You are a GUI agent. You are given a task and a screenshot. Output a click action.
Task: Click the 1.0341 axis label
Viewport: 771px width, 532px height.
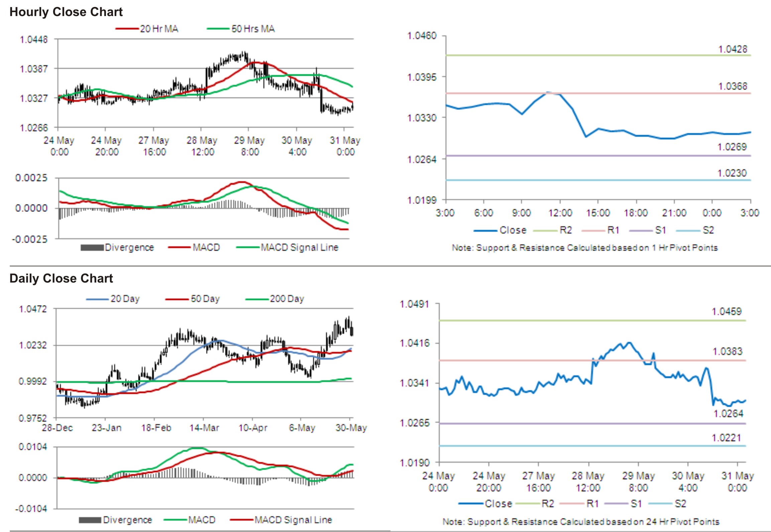click(414, 383)
